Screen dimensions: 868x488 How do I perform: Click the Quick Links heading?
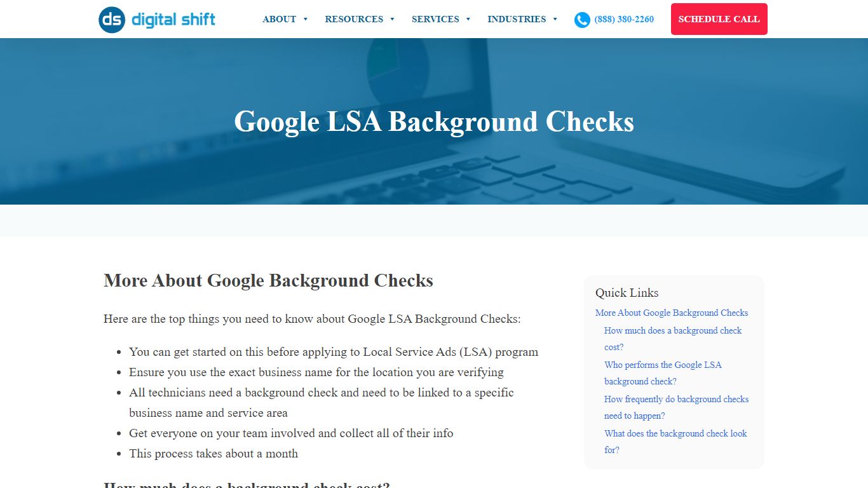(x=627, y=293)
